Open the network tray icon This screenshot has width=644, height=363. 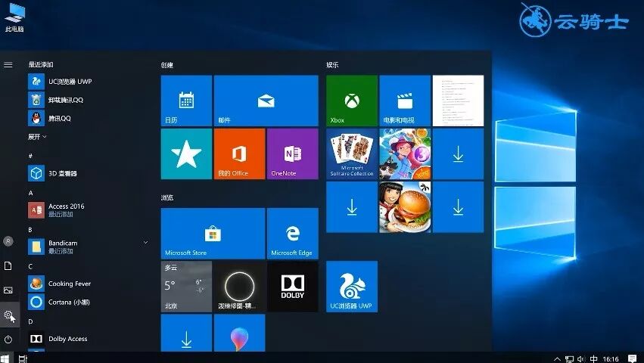(x=569, y=359)
